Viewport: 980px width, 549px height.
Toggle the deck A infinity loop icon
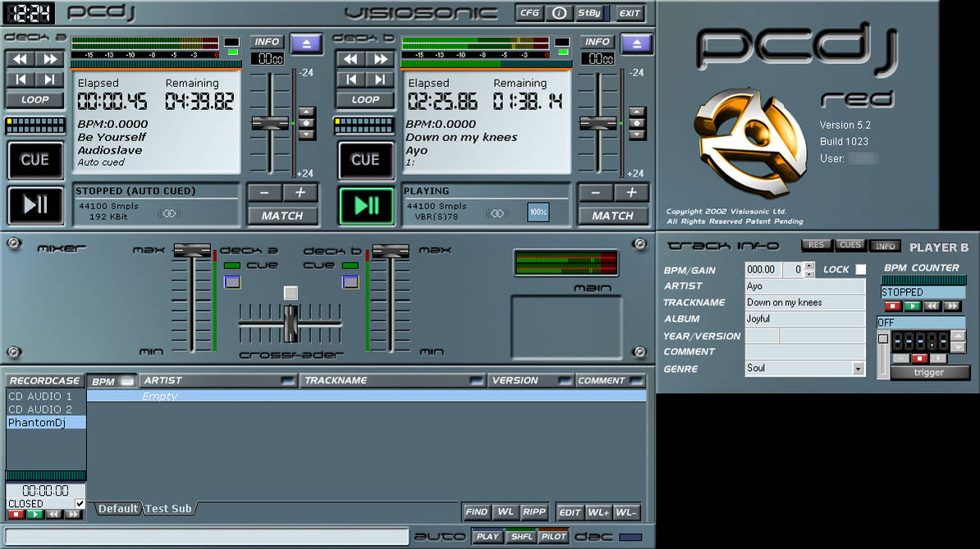(168, 213)
